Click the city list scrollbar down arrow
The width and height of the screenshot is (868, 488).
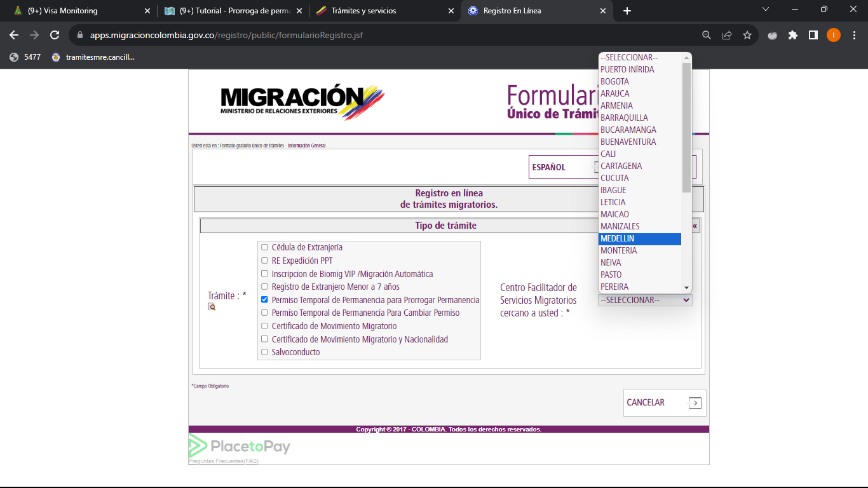[x=686, y=287]
